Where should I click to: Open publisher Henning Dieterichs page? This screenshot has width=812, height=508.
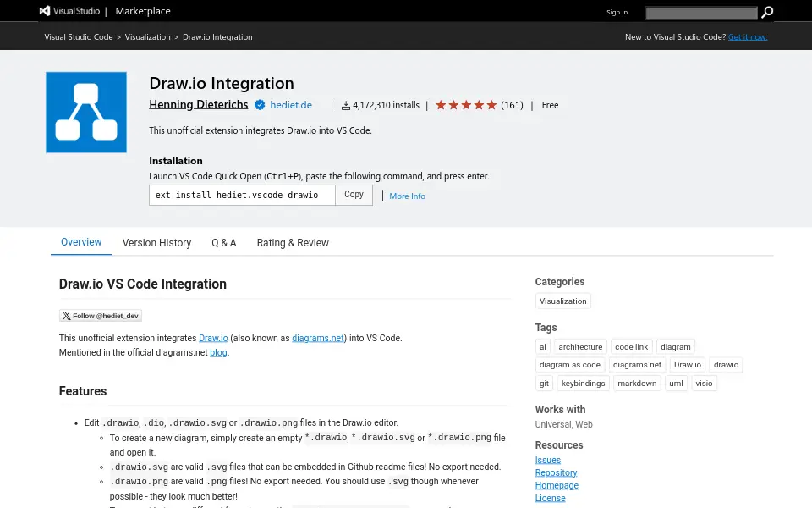(198, 105)
